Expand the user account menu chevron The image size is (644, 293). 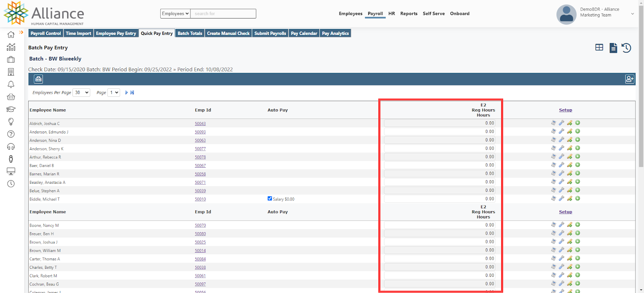pyautogui.click(x=632, y=14)
